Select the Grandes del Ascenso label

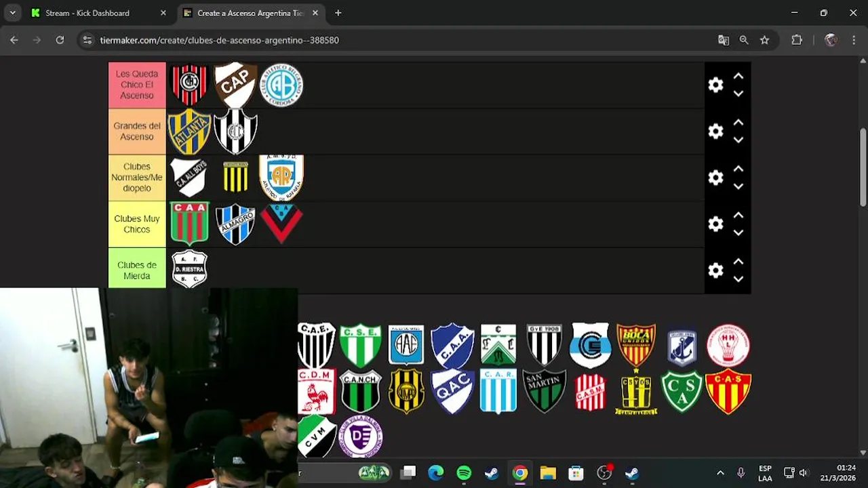pos(137,131)
